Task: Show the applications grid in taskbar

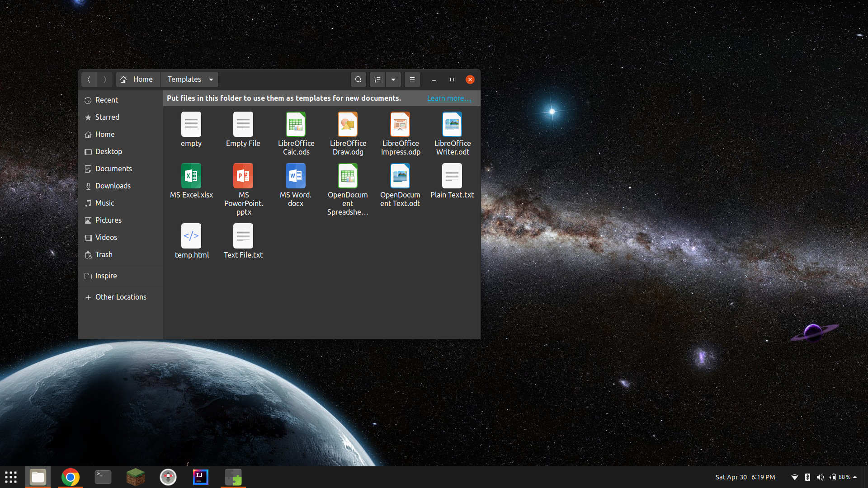Action: pyautogui.click(x=11, y=477)
